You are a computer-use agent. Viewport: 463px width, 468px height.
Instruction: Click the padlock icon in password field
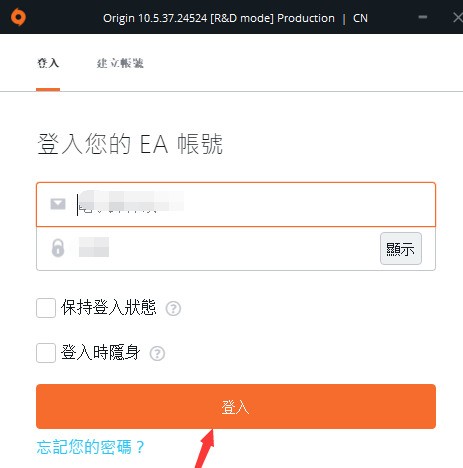click(58, 248)
